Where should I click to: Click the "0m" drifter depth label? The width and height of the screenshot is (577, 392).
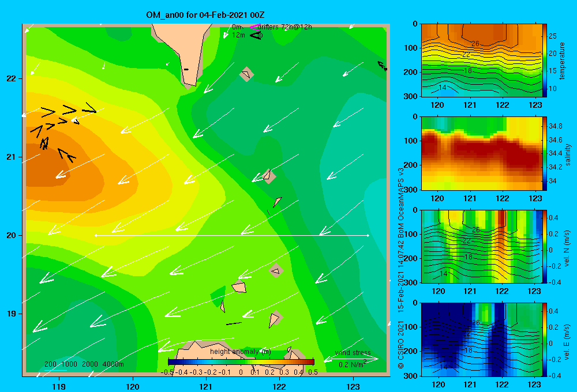click(x=237, y=27)
